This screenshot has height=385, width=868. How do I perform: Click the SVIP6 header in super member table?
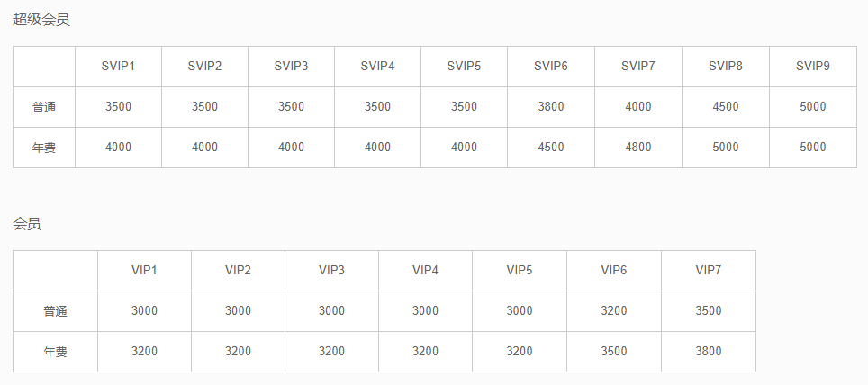click(551, 67)
